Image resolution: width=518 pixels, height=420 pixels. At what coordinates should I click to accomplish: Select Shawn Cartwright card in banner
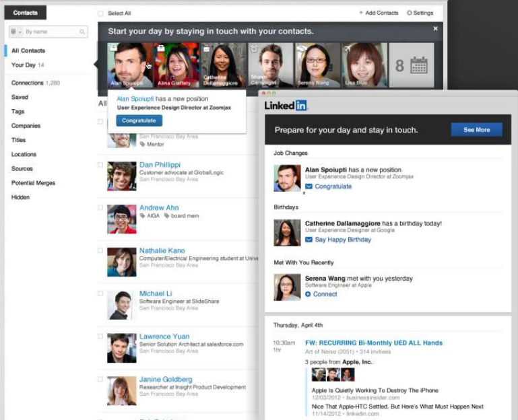pyautogui.click(x=271, y=65)
